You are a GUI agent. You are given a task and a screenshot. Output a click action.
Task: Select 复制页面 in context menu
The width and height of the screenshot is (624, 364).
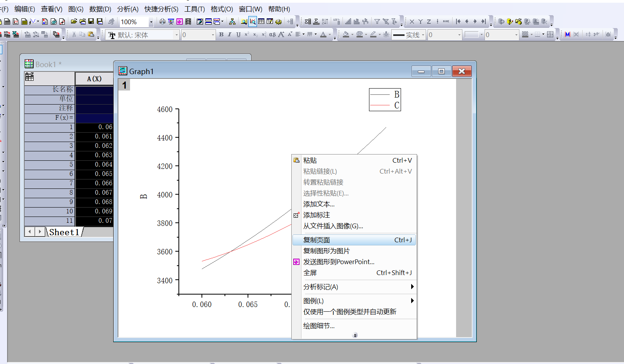click(x=354, y=240)
